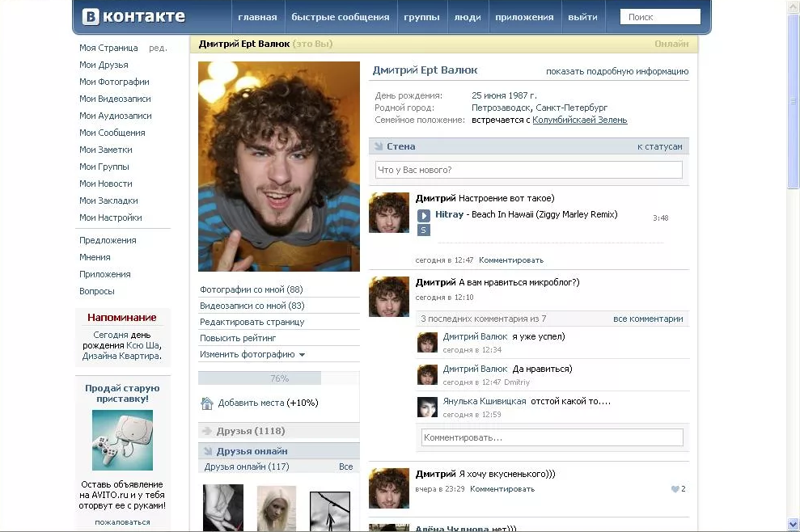Click the Продай старую приставку ad title
800x532 pixels.
pyautogui.click(x=122, y=393)
